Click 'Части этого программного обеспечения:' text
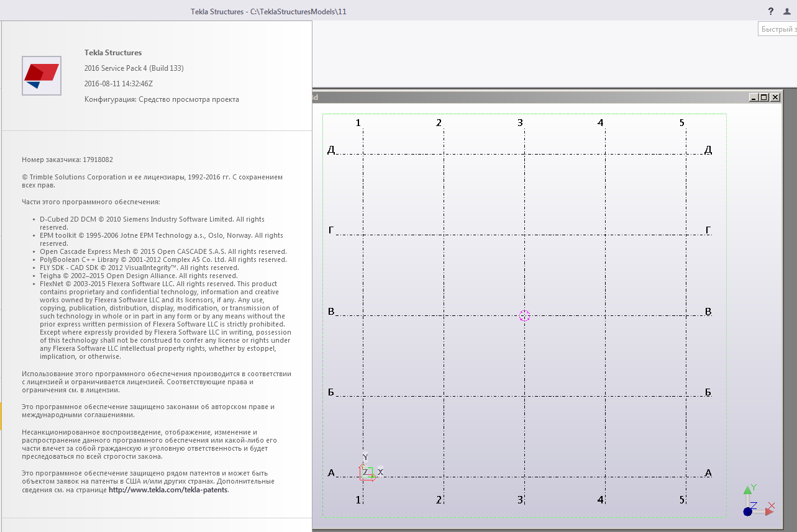The width and height of the screenshot is (797, 532). tap(91, 202)
